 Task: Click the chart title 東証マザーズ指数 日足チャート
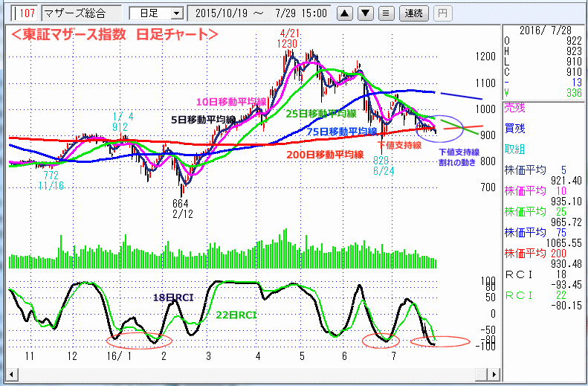(x=114, y=34)
